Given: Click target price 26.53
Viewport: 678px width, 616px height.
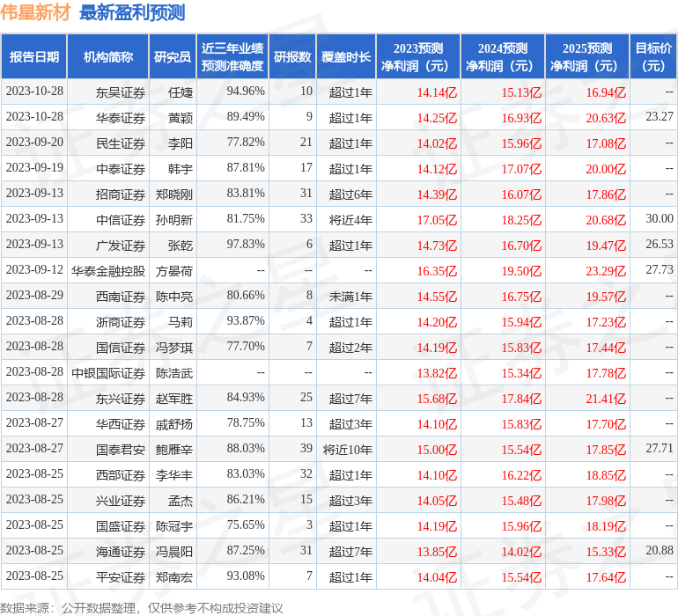Looking at the screenshot, I should tap(660, 244).
